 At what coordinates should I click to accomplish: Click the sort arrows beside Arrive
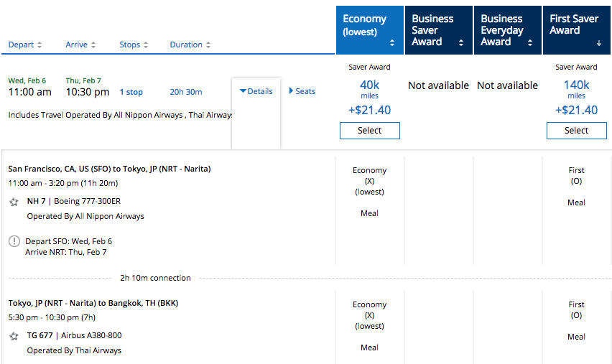point(93,45)
